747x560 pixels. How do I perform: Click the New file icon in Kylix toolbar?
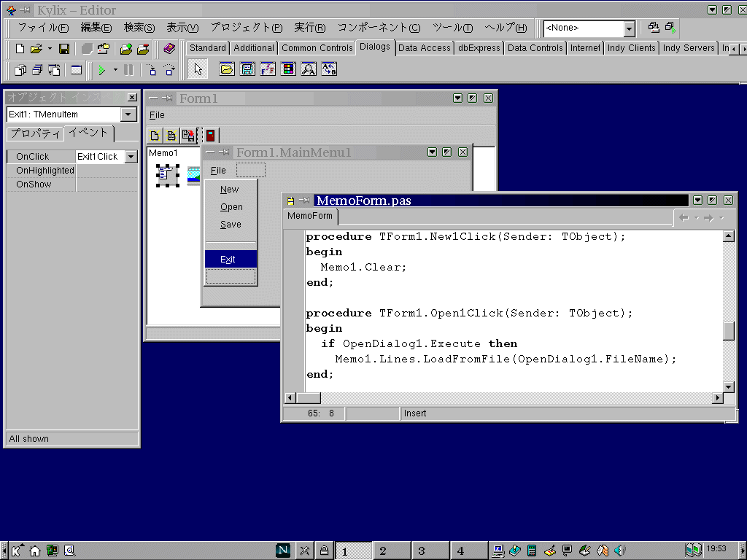tap(20, 49)
